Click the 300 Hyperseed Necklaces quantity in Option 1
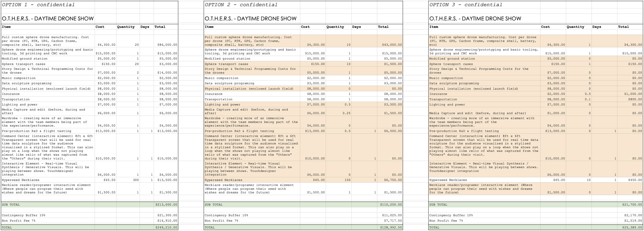This screenshot has height=231, width=644. (136, 180)
